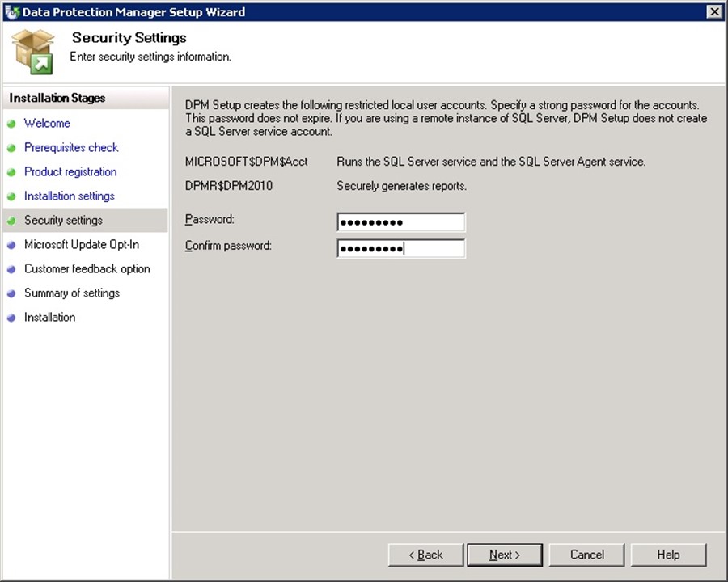The width and height of the screenshot is (728, 582).
Task: Proceed with the Next button
Action: click(505, 555)
